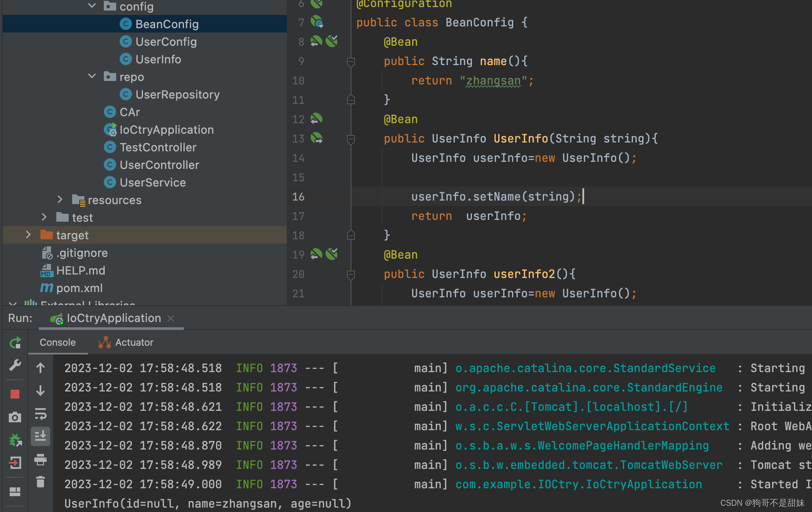Print console output via the printer icon

[40, 461]
